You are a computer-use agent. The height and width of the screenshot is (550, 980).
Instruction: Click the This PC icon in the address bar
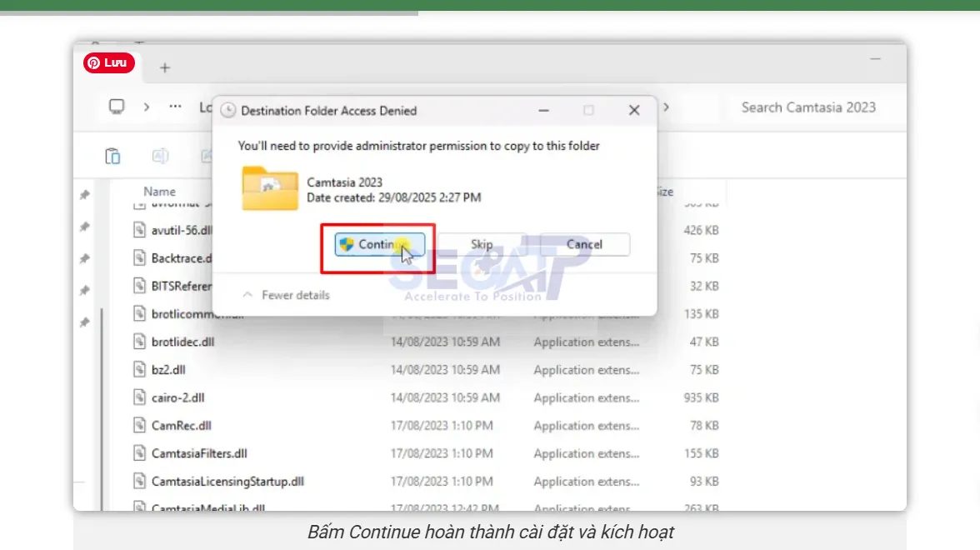(116, 107)
